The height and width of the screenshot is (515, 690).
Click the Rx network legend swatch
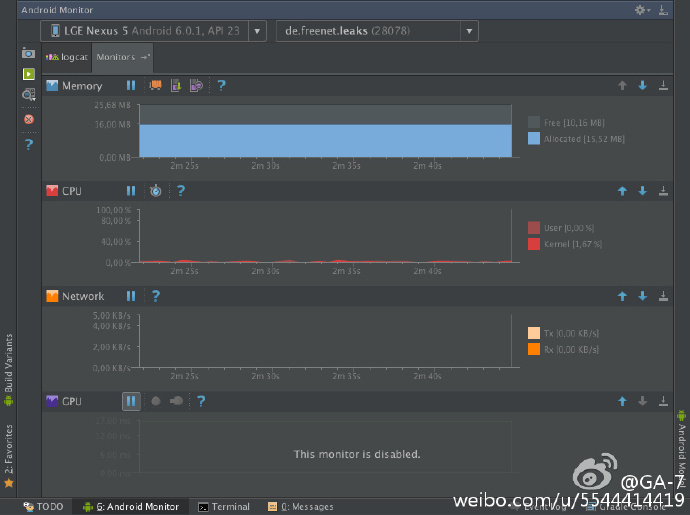click(x=534, y=349)
